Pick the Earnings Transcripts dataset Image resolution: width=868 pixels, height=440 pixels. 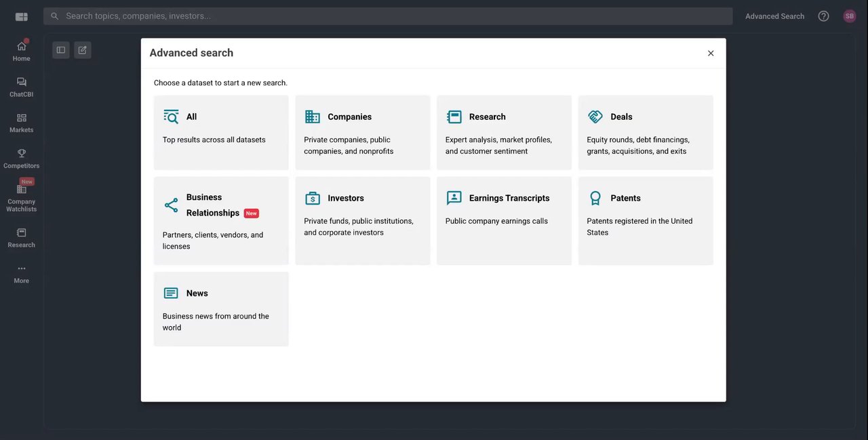pyautogui.click(x=504, y=220)
